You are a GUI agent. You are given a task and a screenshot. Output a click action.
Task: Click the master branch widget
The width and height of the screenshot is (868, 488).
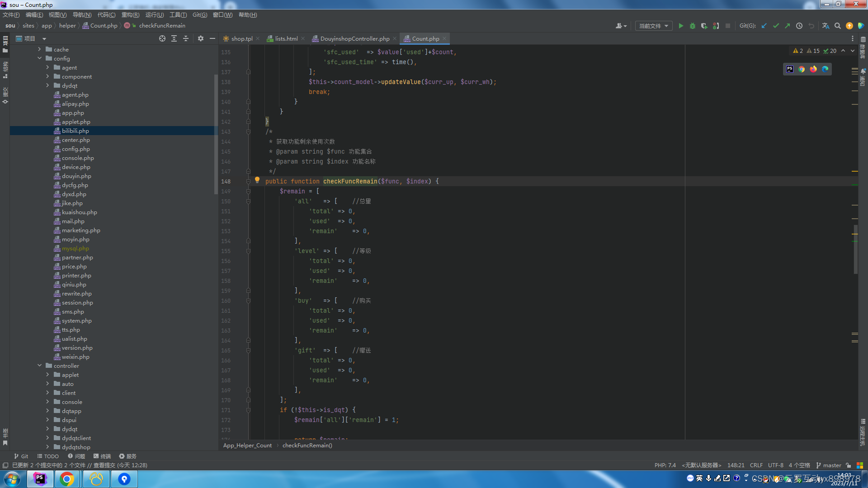829,465
